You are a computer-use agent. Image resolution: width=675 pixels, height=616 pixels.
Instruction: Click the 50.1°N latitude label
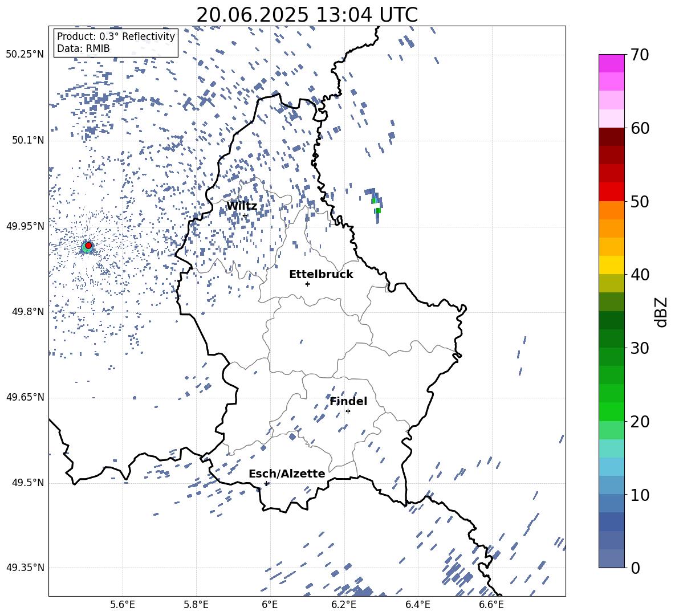click(28, 141)
